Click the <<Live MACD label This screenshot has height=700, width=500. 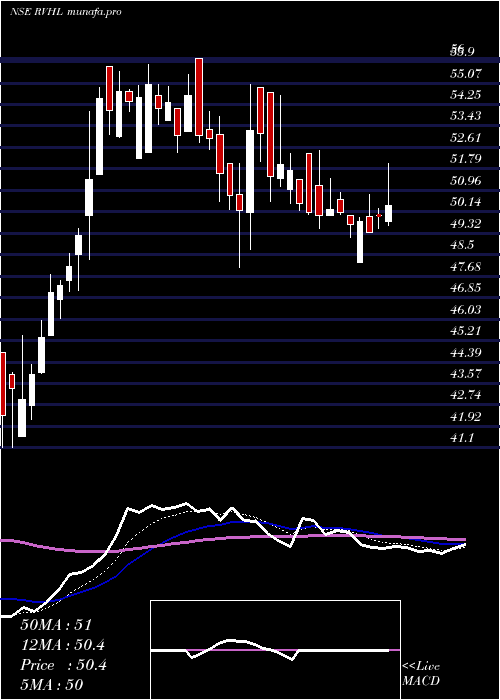pyautogui.click(x=421, y=673)
